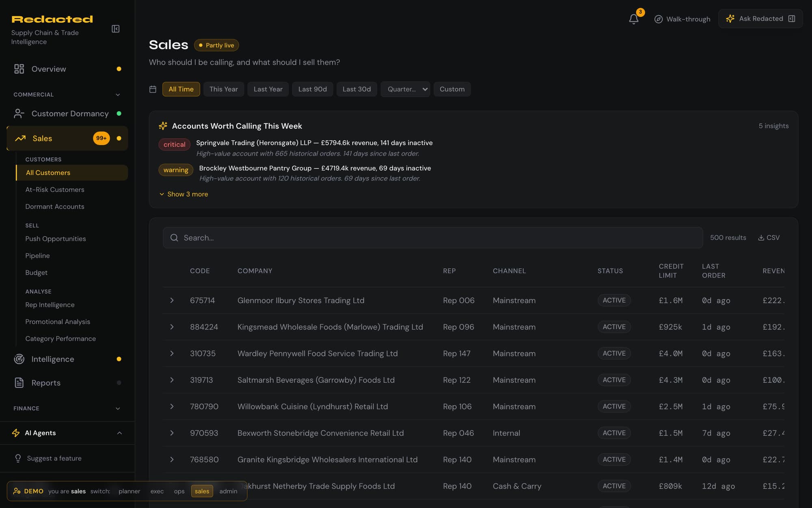812x508 pixels.
Task: Expand Show 3 more insights
Action: point(184,194)
